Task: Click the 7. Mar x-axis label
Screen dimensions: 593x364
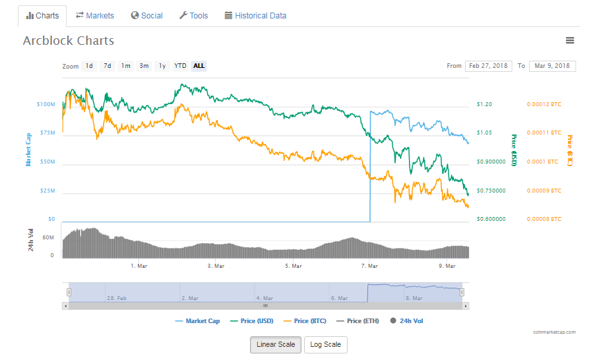Action: [x=369, y=266]
